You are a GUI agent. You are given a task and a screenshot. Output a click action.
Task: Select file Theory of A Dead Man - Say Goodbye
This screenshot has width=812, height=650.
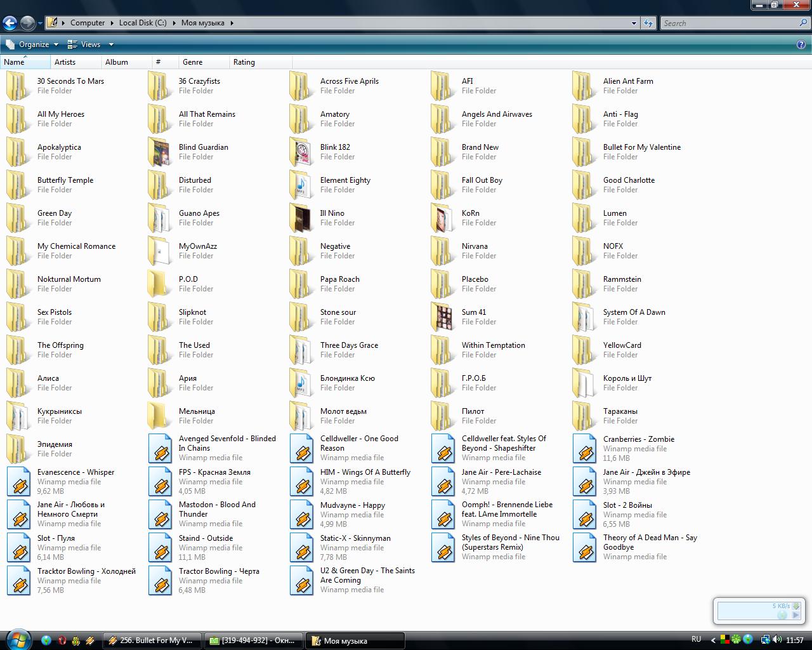pos(636,547)
